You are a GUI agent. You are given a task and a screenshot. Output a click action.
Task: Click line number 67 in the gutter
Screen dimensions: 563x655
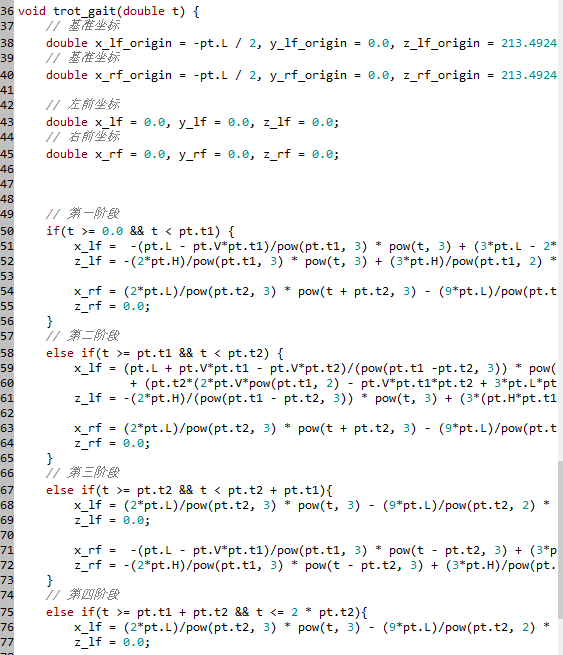7,490
